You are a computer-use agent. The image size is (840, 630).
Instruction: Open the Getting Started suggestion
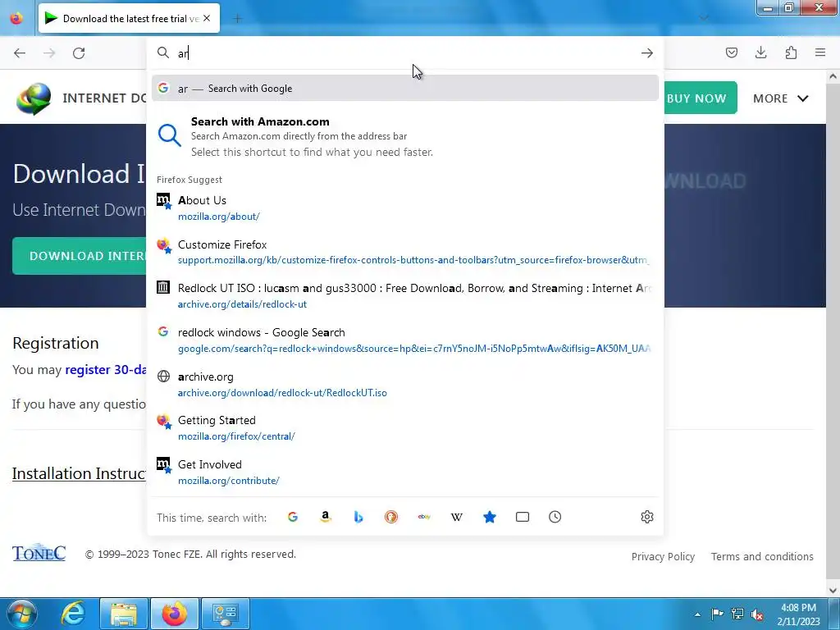405,428
